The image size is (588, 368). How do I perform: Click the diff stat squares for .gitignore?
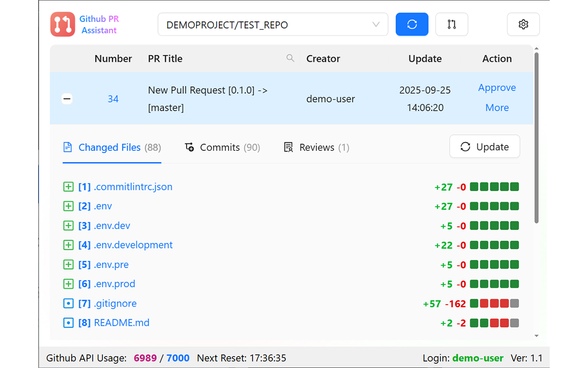pos(494,304)
